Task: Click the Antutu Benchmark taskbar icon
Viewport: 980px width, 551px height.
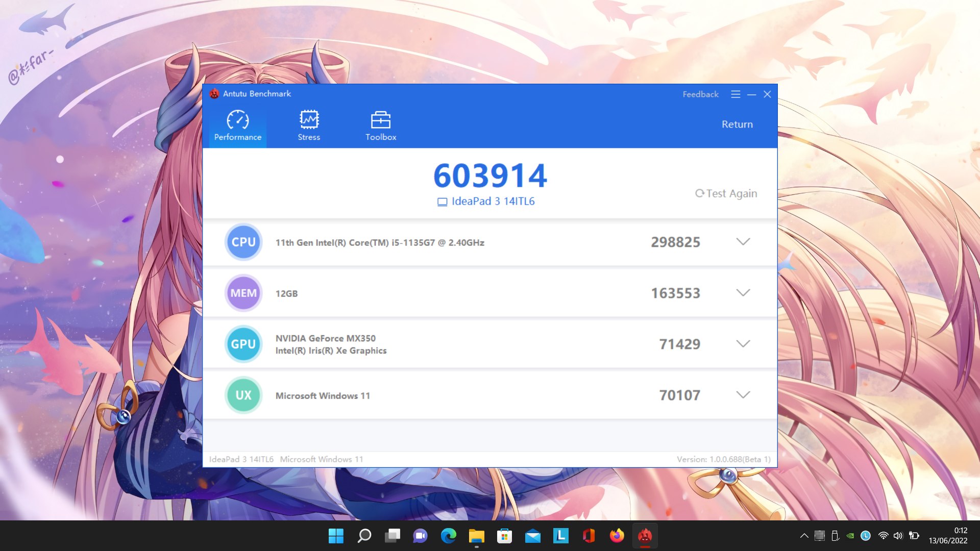Action: [645, 536]
